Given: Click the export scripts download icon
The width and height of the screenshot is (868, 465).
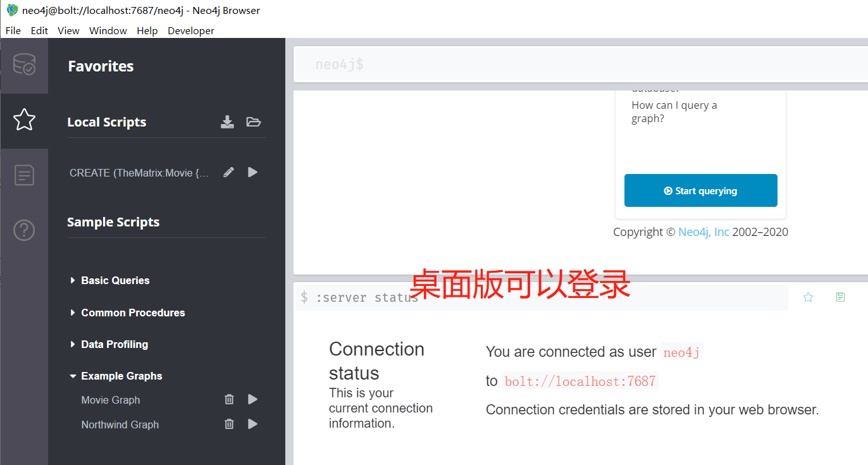Looking at the screenshot, I should tap(227, 122).
